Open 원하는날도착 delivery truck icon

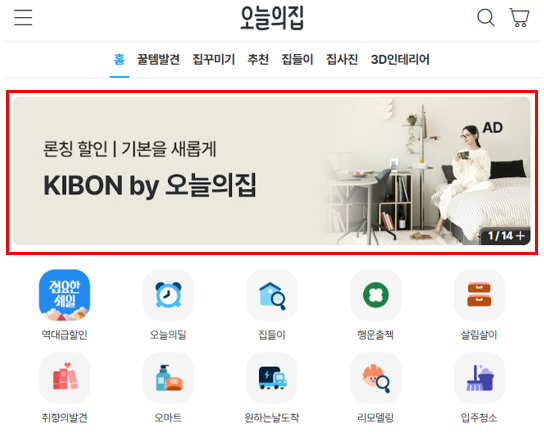pos(272,378)
